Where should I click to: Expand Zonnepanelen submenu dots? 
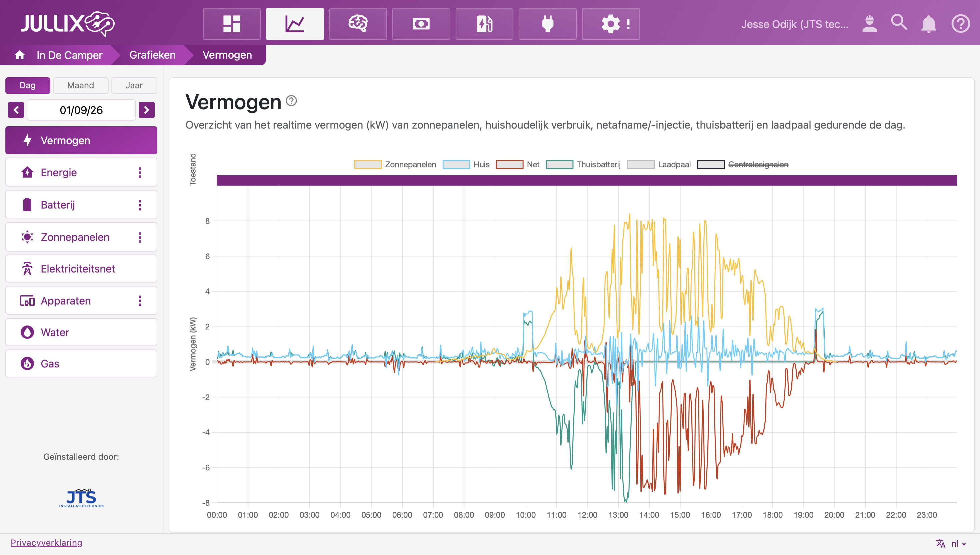point(140,237)
